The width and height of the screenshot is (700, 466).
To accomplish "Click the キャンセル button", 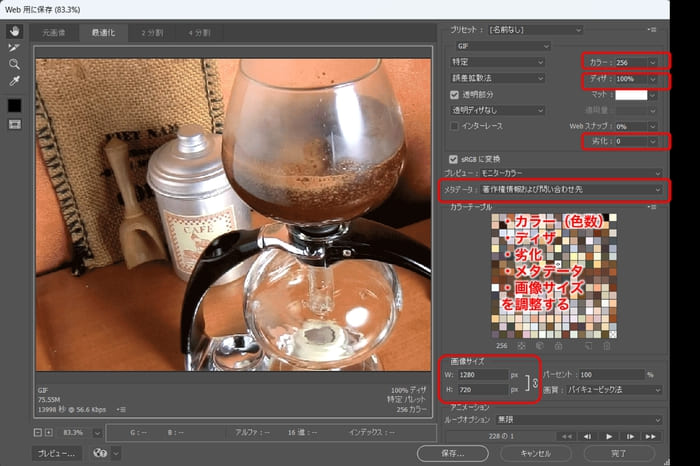I will (x=536, y=453).
